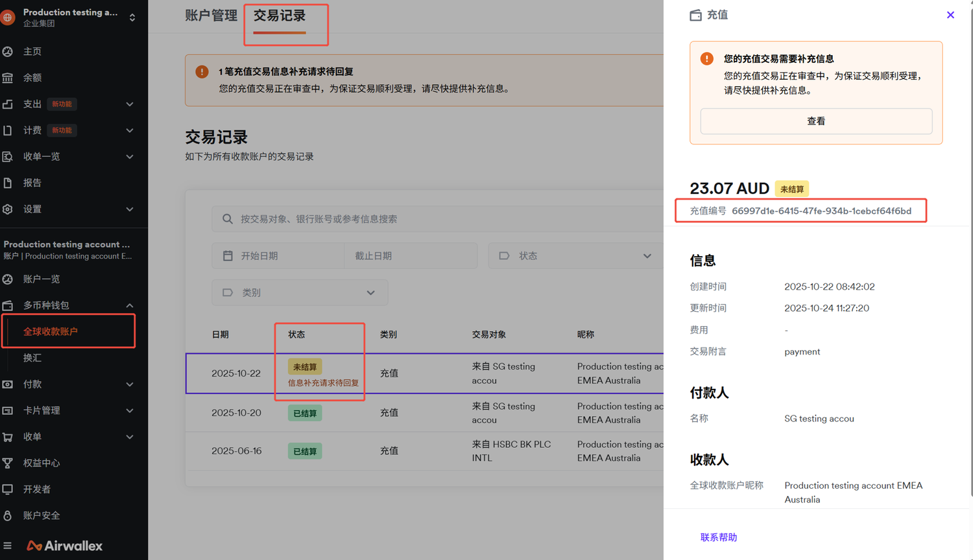Collapse the 多币种钱包 section
This screenshot has width=973, height=560.
point(130,305)
